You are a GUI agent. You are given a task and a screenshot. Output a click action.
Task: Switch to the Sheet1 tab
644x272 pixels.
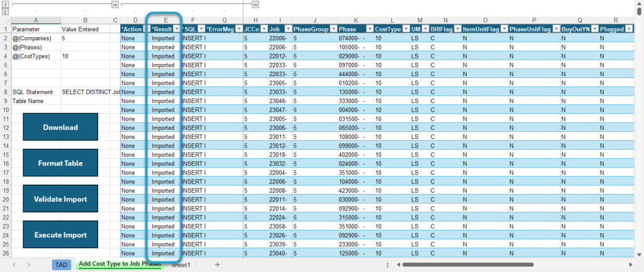click(181, 265)
